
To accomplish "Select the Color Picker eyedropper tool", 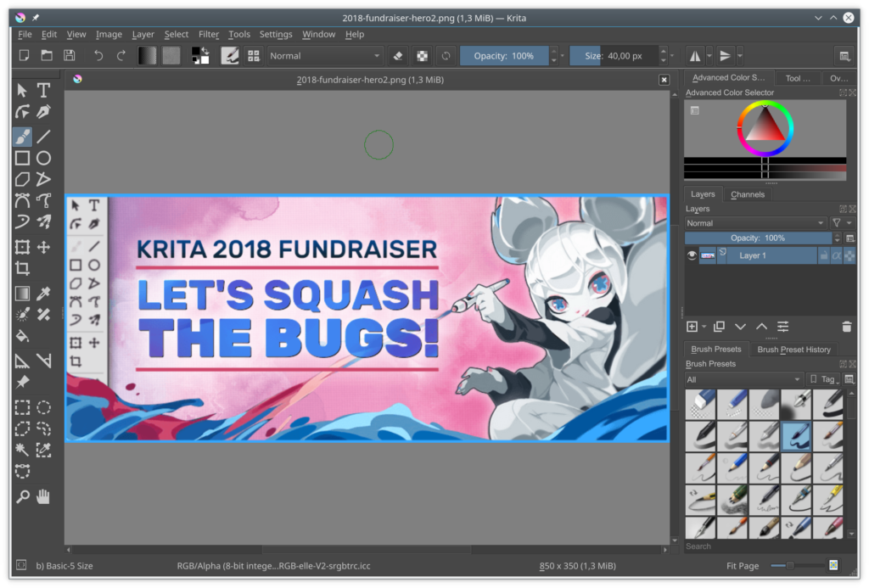I will 43,294.
